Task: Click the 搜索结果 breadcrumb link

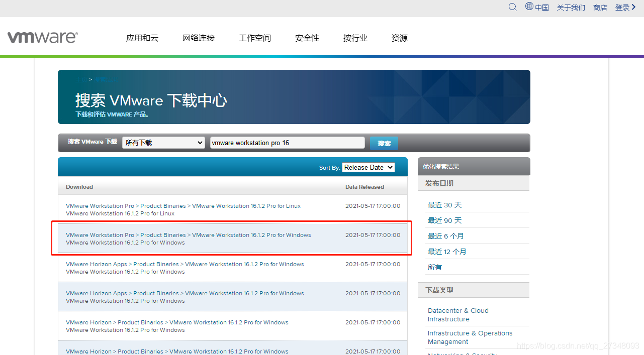Action: [x=105, y=79]
